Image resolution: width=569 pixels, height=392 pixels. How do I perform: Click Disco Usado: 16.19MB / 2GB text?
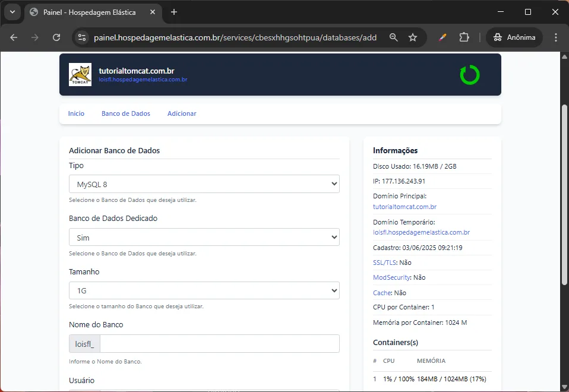(x=415, y=166)
